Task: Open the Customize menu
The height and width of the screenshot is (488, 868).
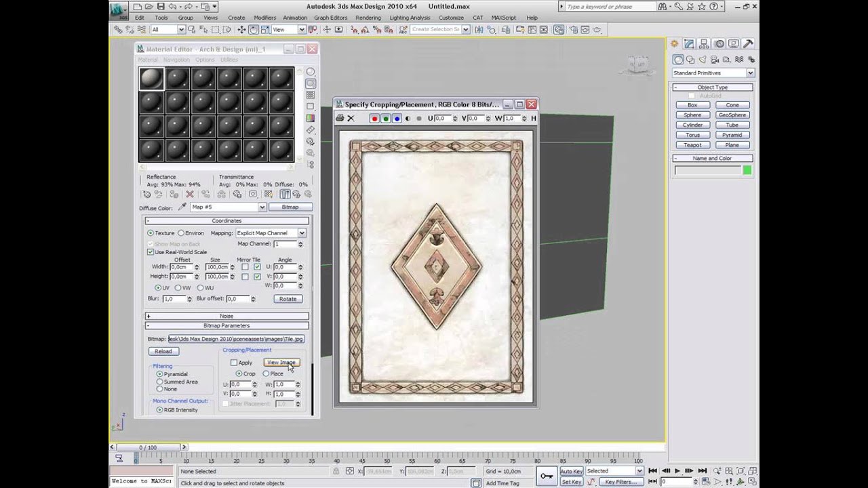Action: (x=451, y=18)
